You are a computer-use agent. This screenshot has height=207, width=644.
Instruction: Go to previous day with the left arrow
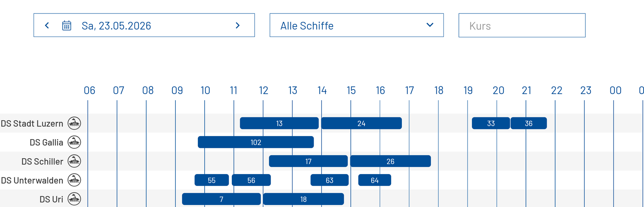(x=47, y=25)
